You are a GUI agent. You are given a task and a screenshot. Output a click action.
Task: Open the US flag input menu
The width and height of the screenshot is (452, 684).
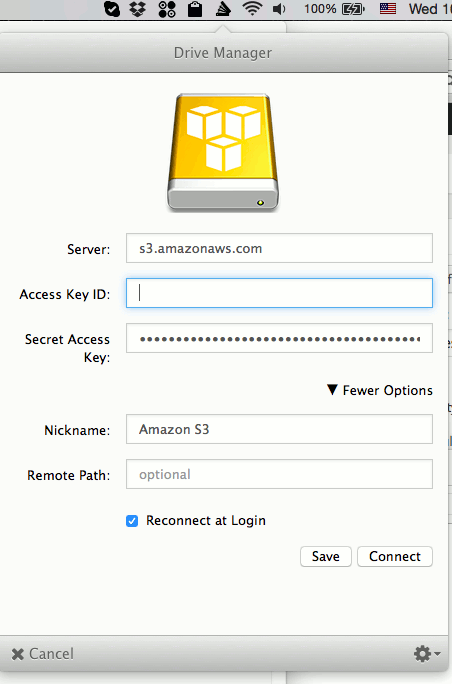tap(387, 9)
